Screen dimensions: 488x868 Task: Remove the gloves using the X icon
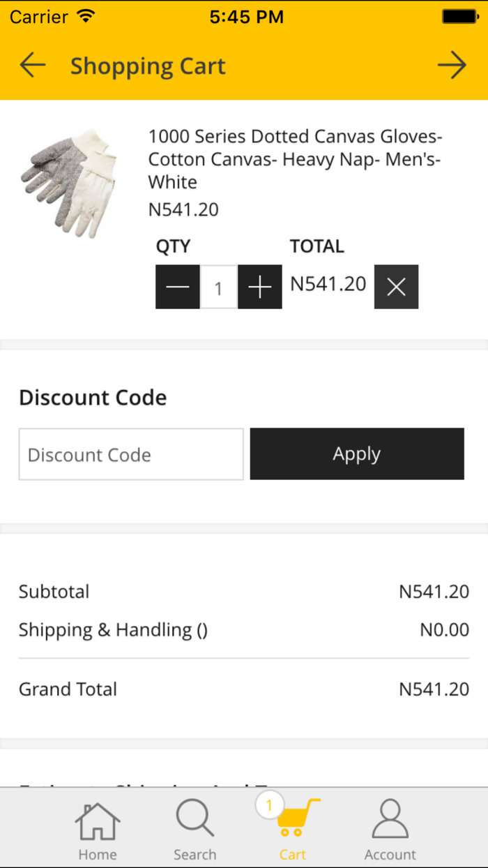(x=396, y=287)
